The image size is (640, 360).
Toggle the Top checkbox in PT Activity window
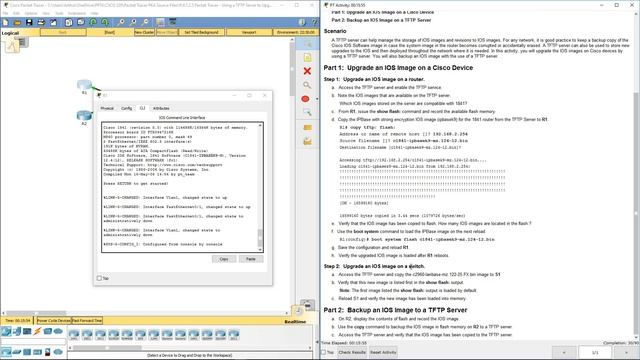point(324,352)
